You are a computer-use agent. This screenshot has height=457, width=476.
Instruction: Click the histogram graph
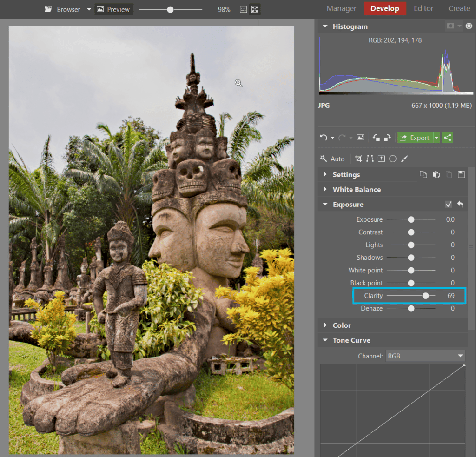coord(396,64)
